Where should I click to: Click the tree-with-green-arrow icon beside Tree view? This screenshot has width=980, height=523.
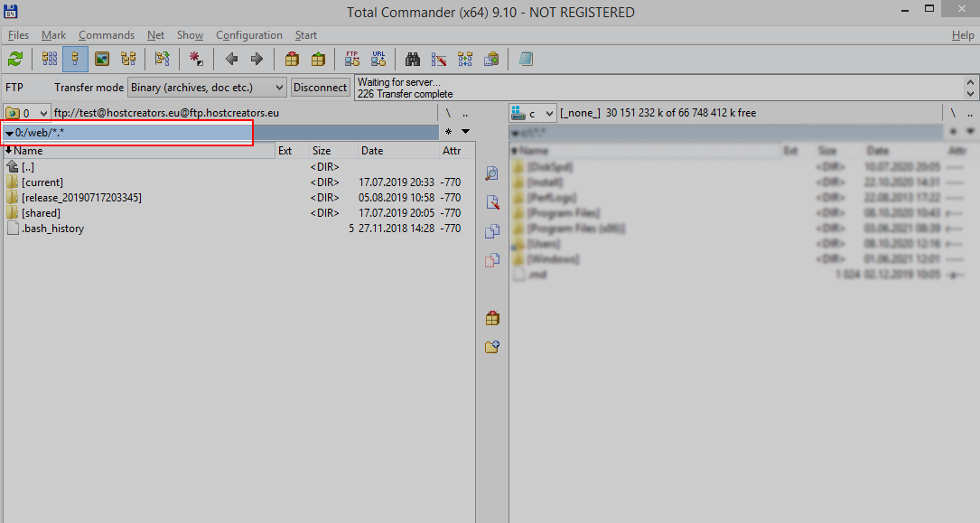pyautogui.click(x=162, y=60)
